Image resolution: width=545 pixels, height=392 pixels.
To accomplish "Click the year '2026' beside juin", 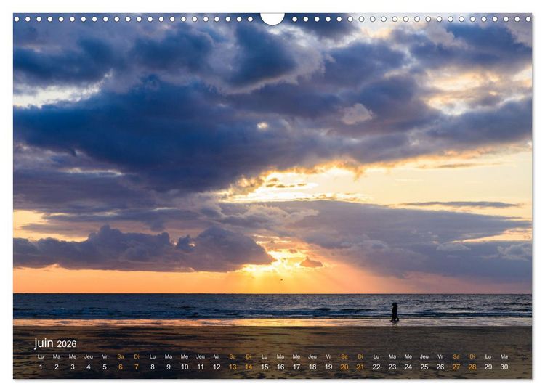I will (67, 344).
